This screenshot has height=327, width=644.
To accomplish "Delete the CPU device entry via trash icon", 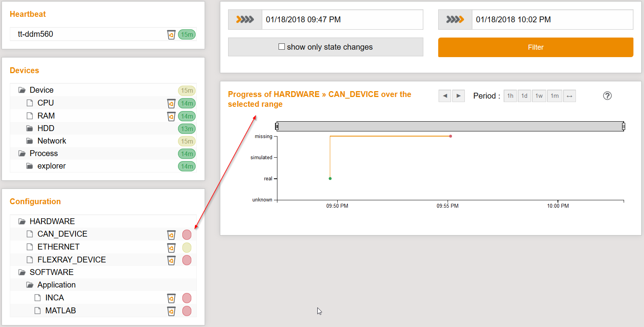I will (171, 104).
